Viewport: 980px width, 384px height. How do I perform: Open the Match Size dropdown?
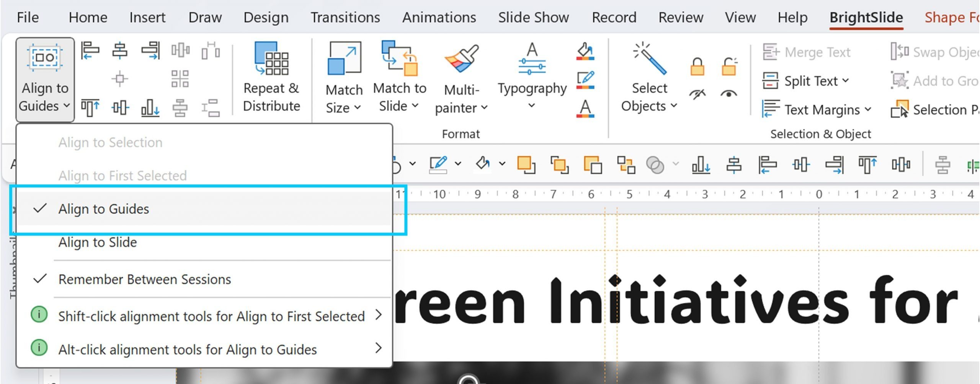pyautogui.click(x=344, y=99)
